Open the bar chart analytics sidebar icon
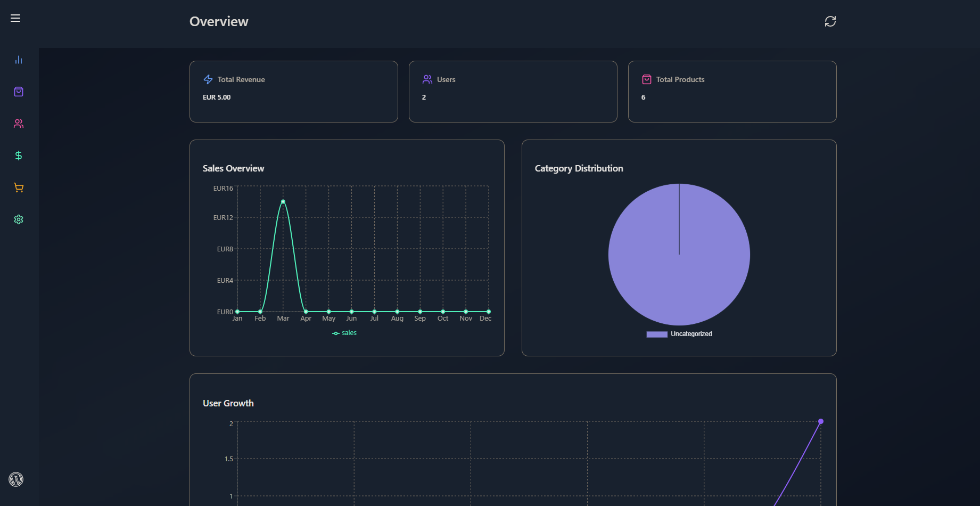The width and height of the screenshot is (980, 506). [x=19, y=60]
